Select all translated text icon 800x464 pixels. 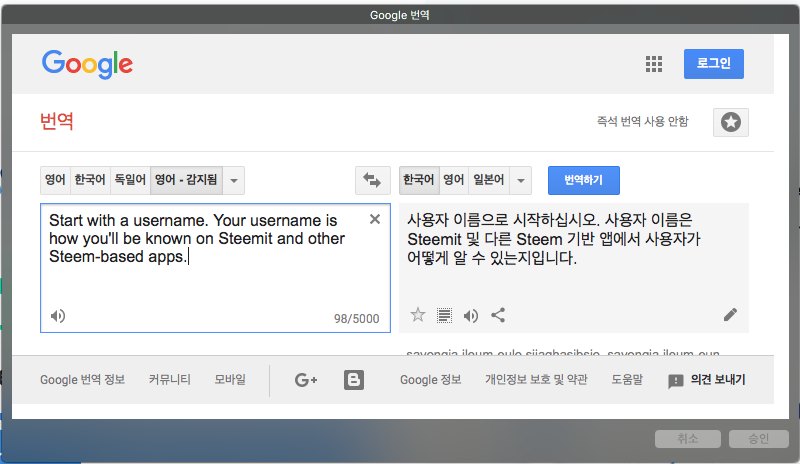click(x=444, y=315)
